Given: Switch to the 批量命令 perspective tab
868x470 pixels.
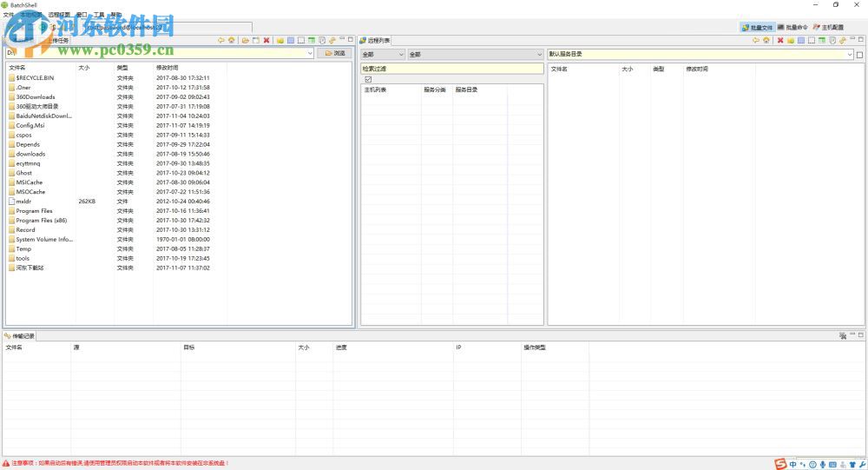Looking at the screenshot, I should 792,27.
